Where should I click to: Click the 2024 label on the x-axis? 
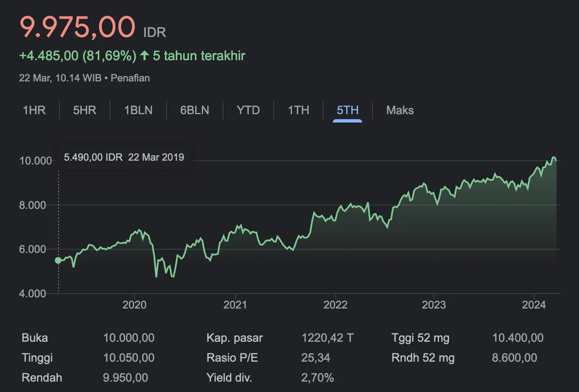click(x=534, y=305)
